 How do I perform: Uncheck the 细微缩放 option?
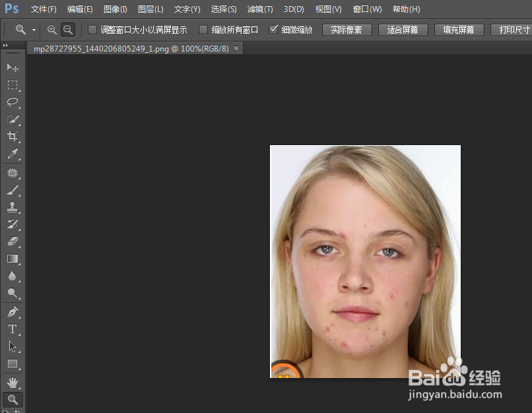point(273,30)
